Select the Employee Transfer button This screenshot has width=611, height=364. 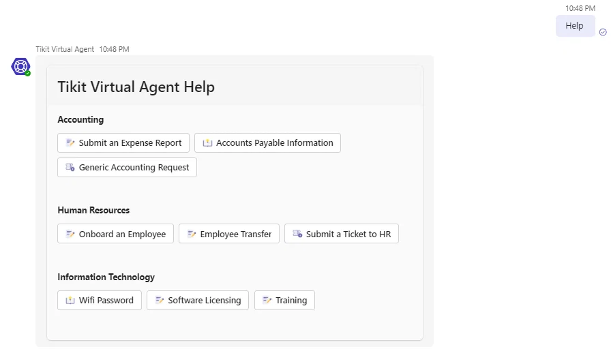coord(229,234)
